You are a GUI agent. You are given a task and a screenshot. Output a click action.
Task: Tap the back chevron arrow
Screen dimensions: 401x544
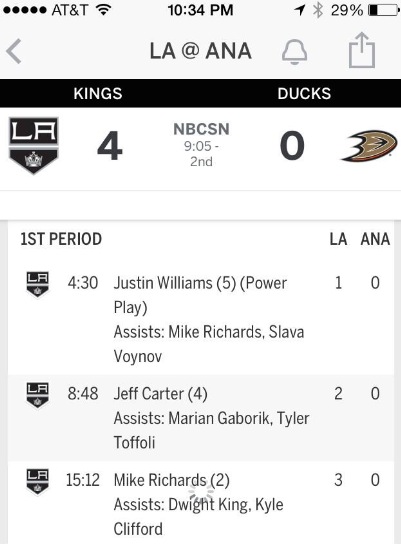click(x=14, y=51)
